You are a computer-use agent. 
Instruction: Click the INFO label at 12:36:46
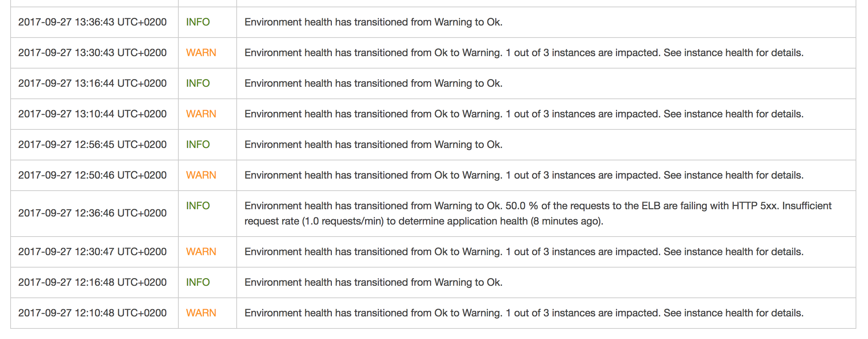(198, 206)
